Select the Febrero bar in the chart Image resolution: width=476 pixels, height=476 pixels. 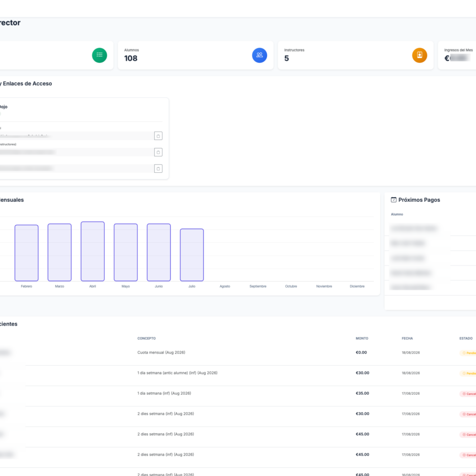pos(26,253)
